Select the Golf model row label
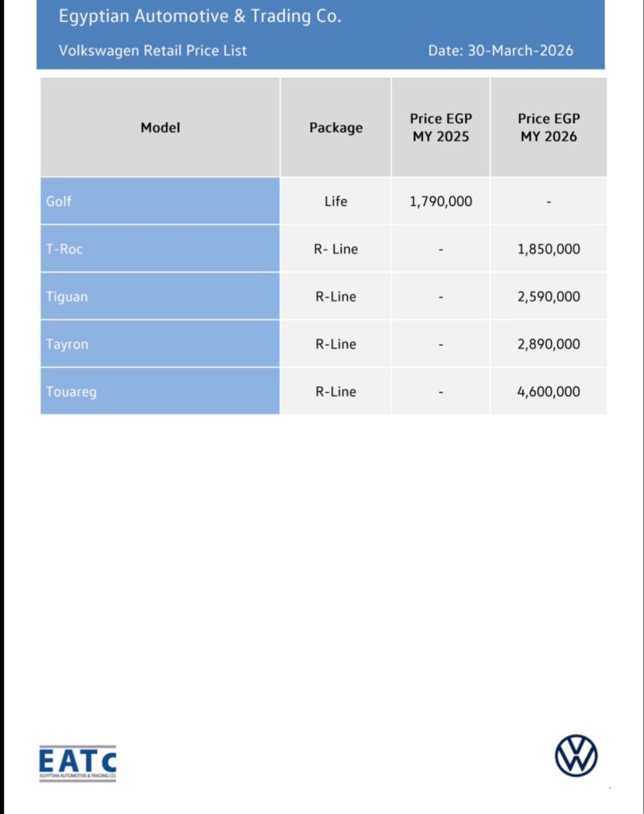The width and height of the screenshot is (644, 814). 59,202
